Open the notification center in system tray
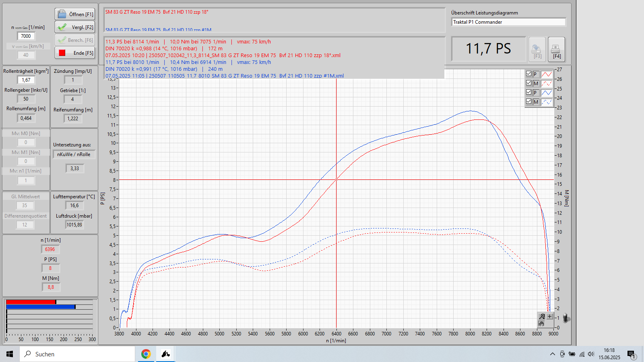Viewport: 644px width, 362px height. (631, 354)
